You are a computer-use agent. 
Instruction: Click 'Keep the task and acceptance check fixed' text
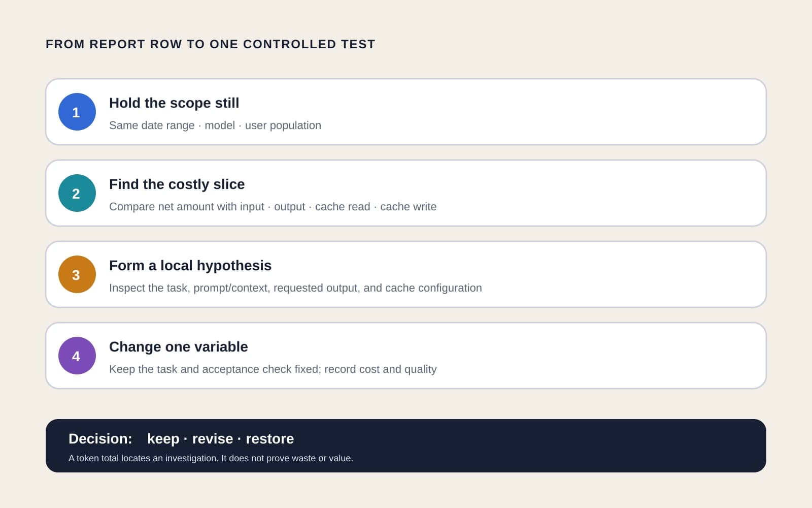click(x=273, y=369)
